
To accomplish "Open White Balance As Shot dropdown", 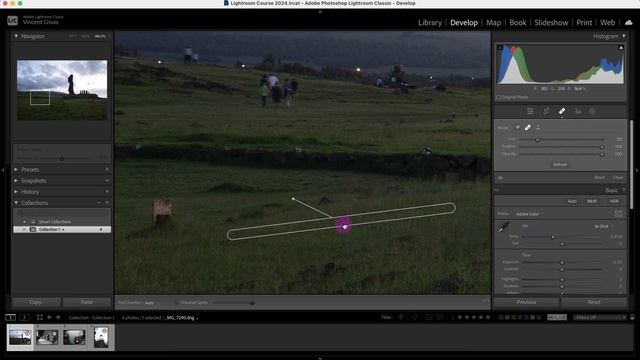I will (x=602, y=226).
